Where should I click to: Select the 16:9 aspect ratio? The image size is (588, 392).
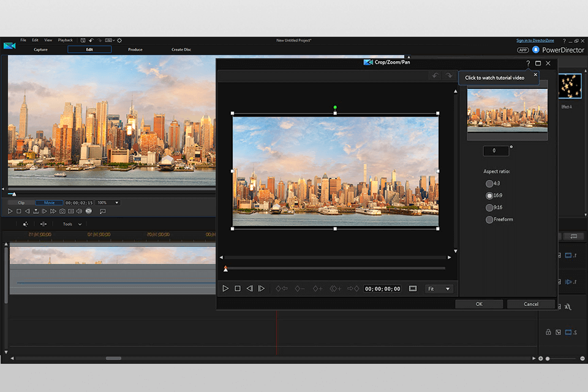pyautogui.click(x=489, y=195)
